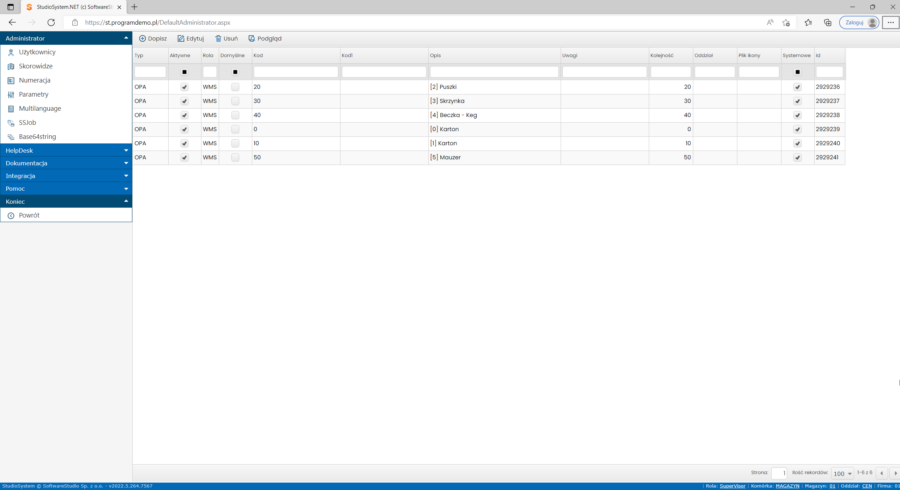
Task: Collapse the Administrator section
Action: pyautogui.click(x=66, y=38)
